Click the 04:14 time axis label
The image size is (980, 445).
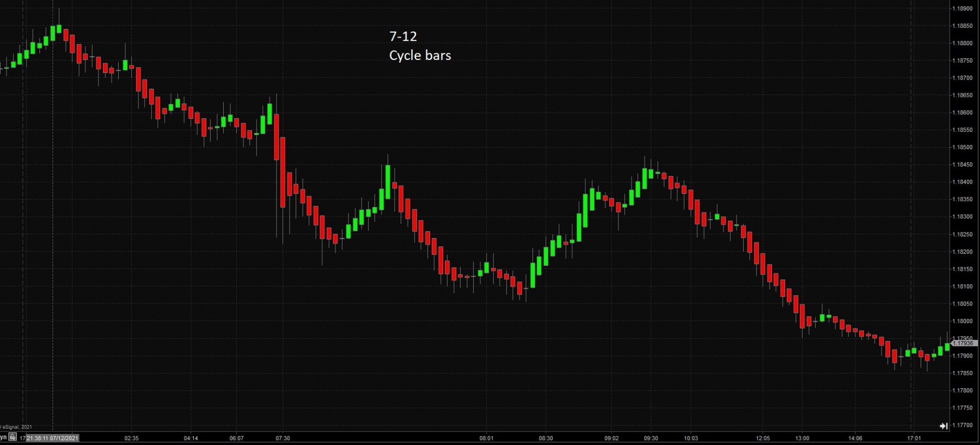191,438
